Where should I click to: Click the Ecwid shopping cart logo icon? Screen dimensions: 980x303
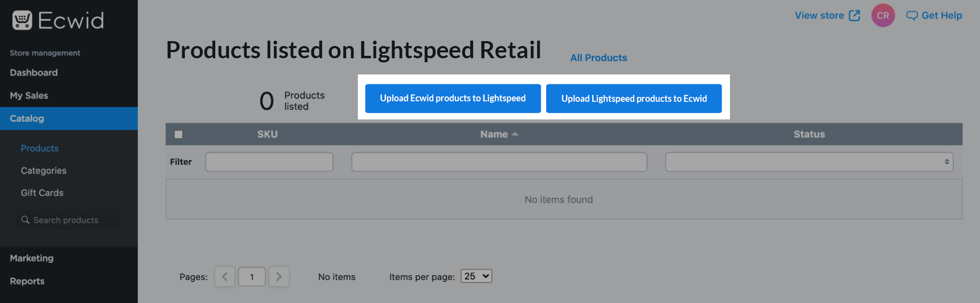point(22,21)
